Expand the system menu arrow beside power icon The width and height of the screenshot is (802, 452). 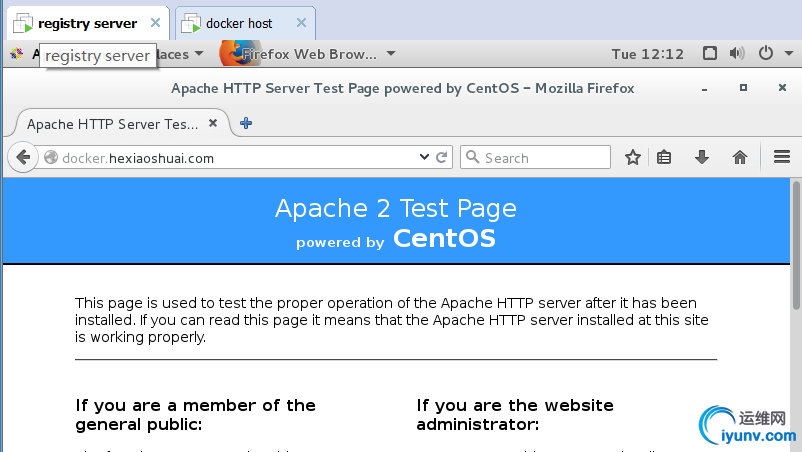(x=789, y=53)
